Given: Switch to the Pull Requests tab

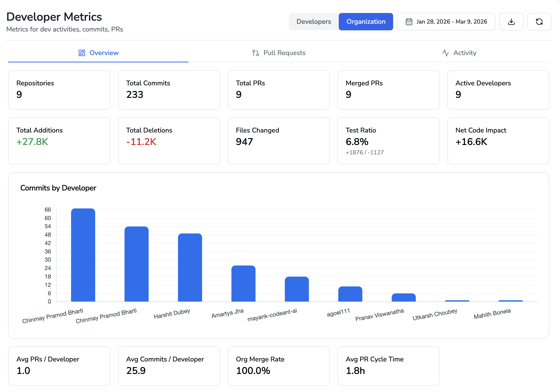Looking at the screenshot, I should [284, 53].
